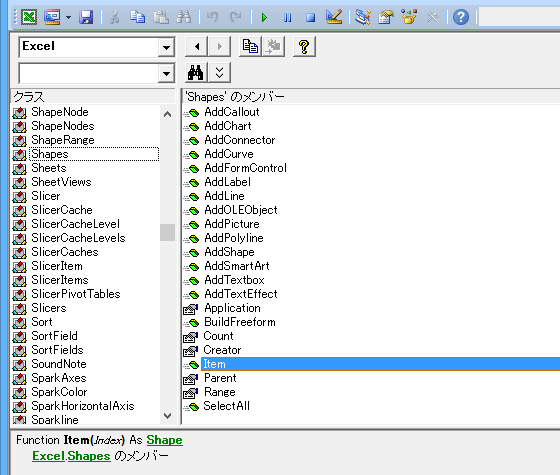Viewport: 560px width, 475px height.
Task: Pause execution with Break icon
Action: (288, 17)
